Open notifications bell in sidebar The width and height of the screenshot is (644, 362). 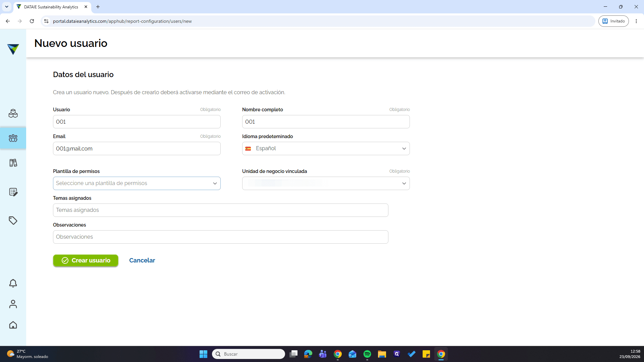(13, 283)
